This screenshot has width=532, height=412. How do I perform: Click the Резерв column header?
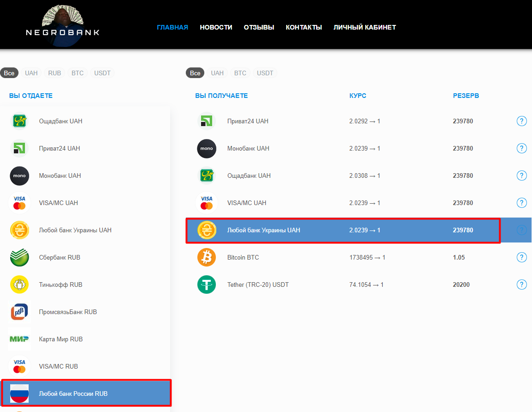pos(466,96)
